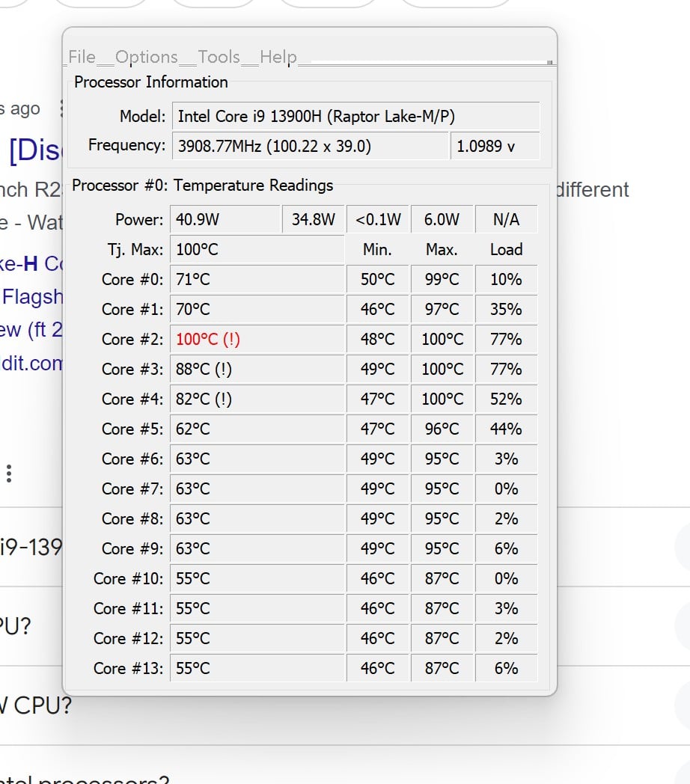The height and width of the screenshot is (784, 690).
Task: Click Core #7 current temperature 63°C
Action: (257, 489)
